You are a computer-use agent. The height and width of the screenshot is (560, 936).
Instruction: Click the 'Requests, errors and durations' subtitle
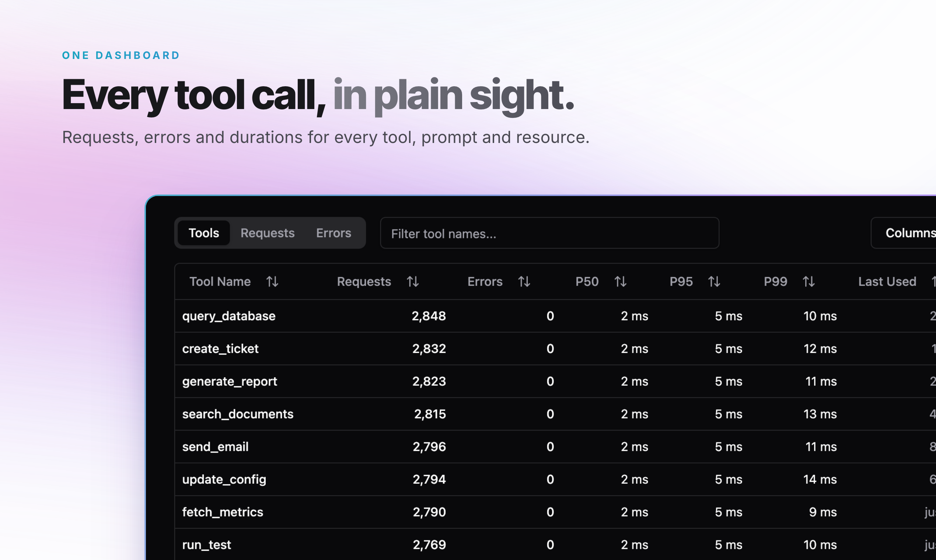point(326,137)
